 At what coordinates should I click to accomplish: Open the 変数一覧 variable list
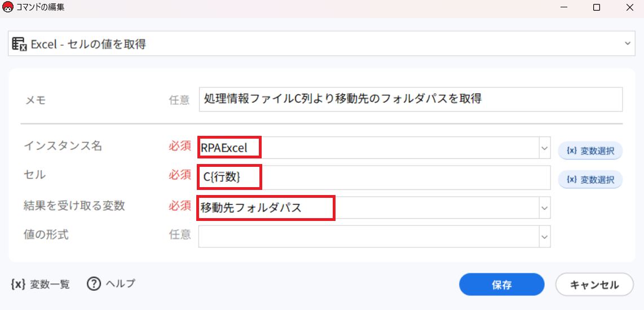[x=40, y=284]
